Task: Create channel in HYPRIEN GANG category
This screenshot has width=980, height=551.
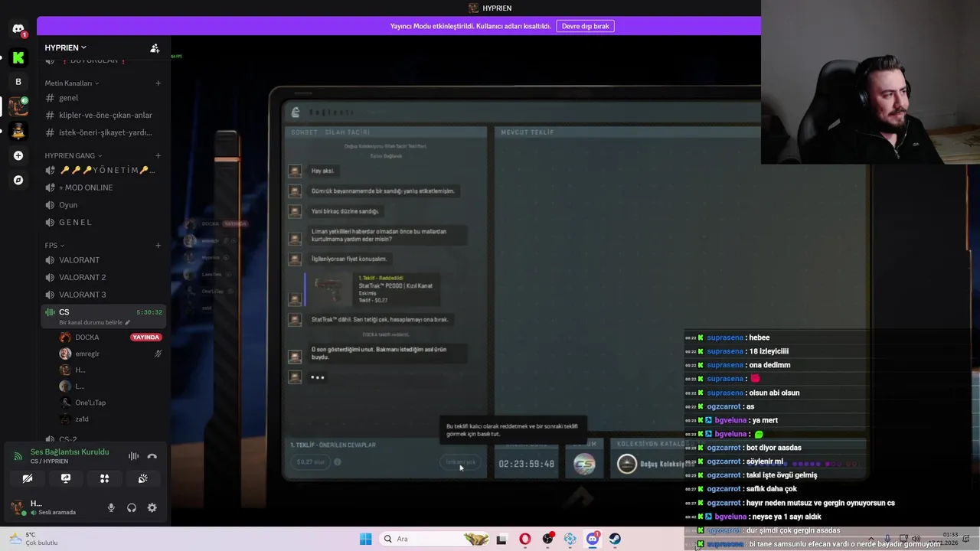Action: coord(158,155)
